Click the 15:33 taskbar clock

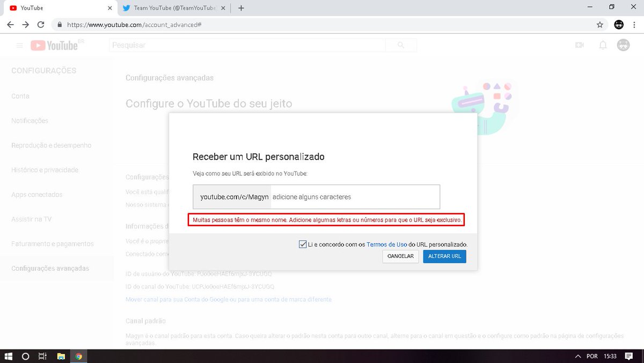[610, 356]
